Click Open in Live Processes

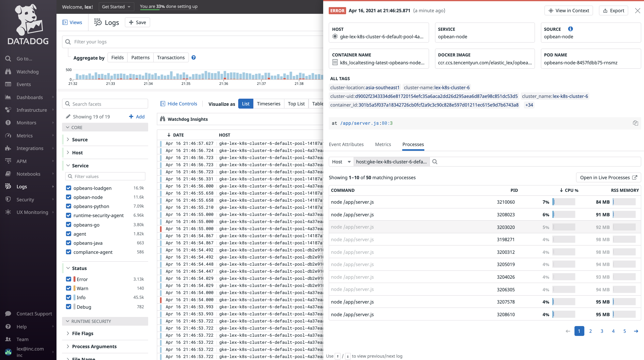tap(608, 177)
